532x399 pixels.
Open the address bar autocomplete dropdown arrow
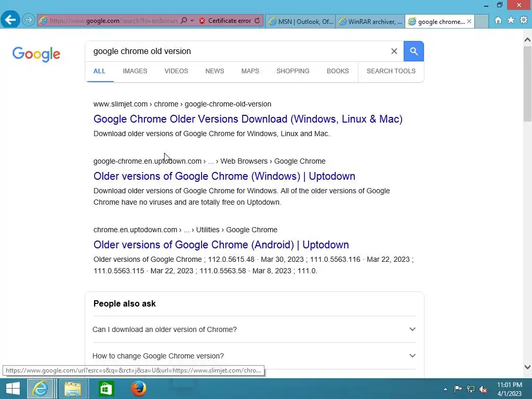coord(192,21)
